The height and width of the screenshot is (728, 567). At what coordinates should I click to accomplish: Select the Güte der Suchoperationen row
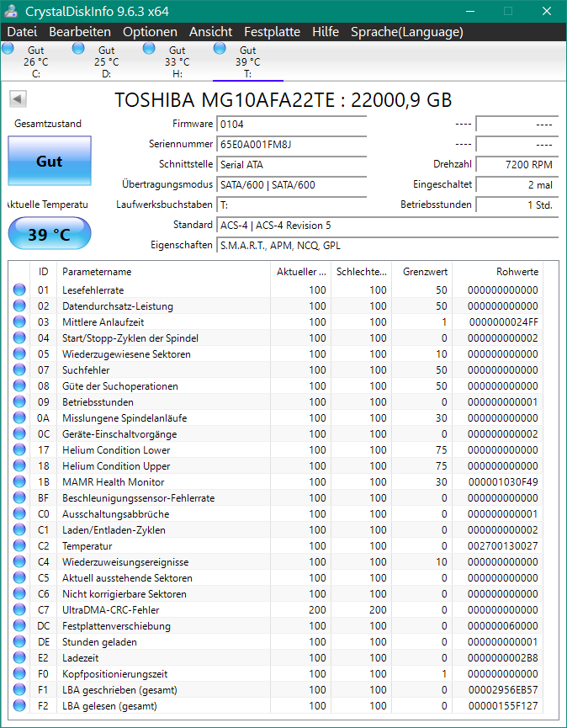[x=276, y=385]
